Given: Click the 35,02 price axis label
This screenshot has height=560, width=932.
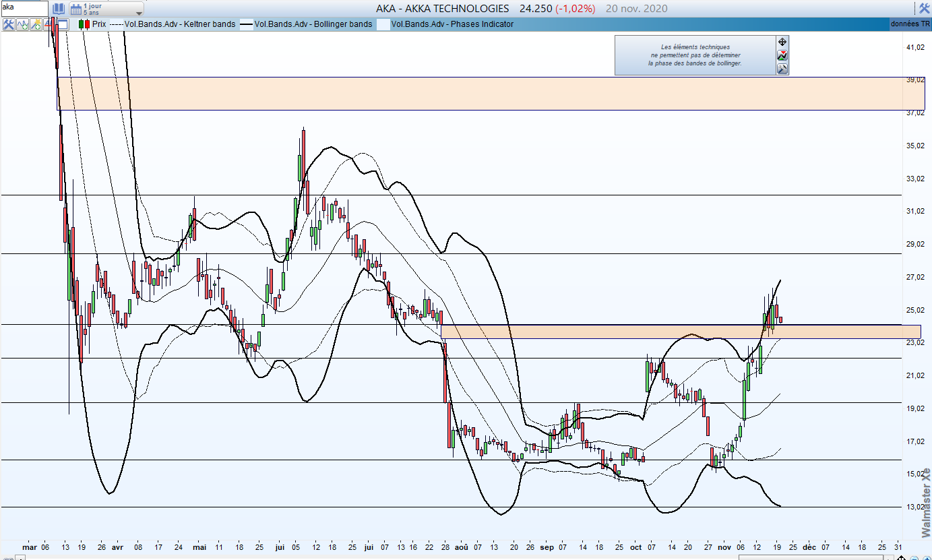Looking at the screenshot, I should 915,146.
